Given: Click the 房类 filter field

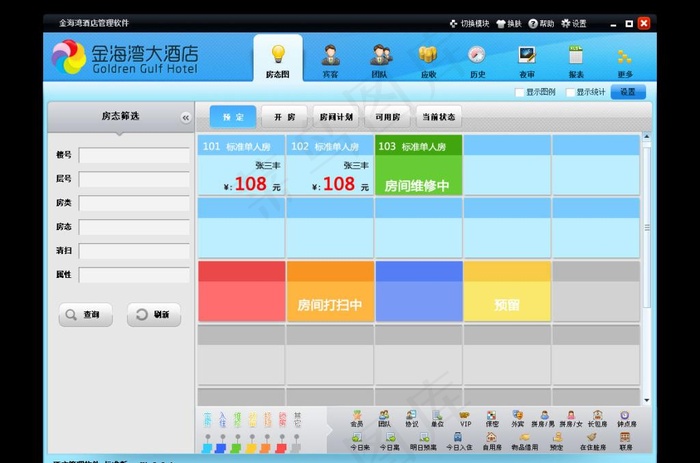Looking at the screenshot, I should point(134,203).
